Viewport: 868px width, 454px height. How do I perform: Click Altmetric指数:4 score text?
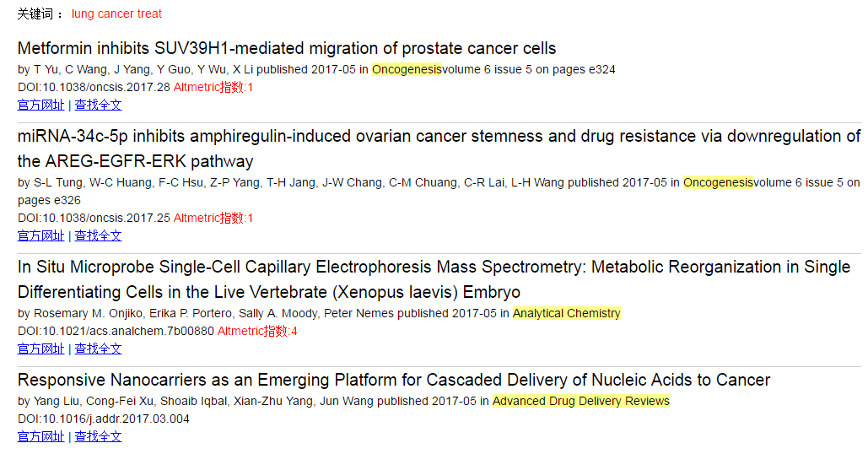coord(257,331)
